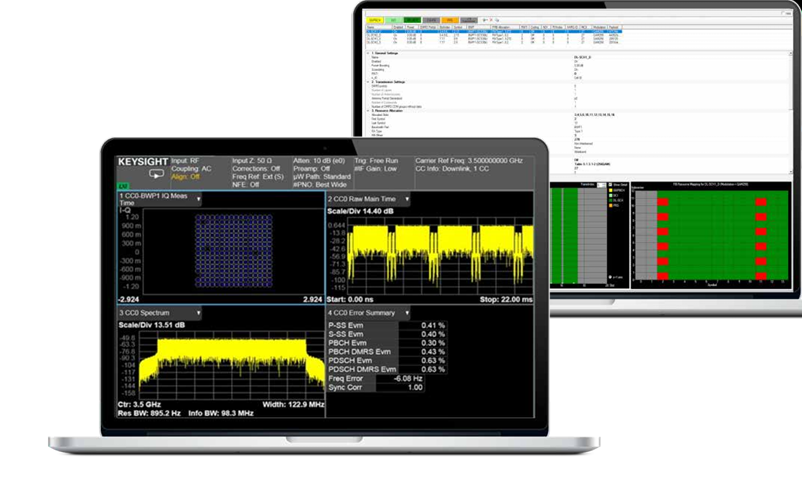Click the speech bubble icon under KEYSIGHT logo

[x=156, y=174]
